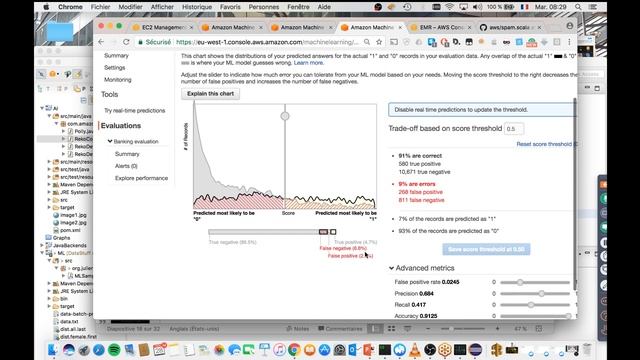640x360 pixels.
Task: Switch to the EC2 Management tab
Action: pos(163,27)
